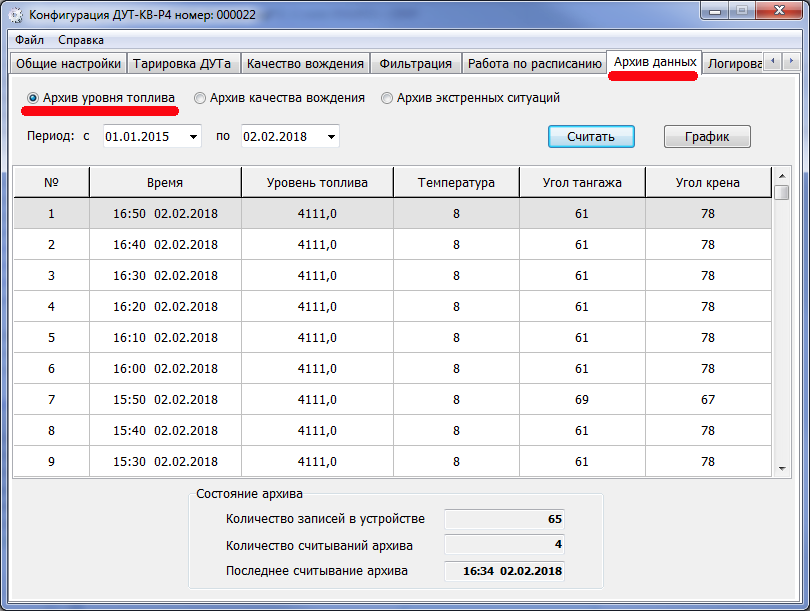This screenshot has height=611, width=810.
Task: Open the Справка menu
Action: 81,40
